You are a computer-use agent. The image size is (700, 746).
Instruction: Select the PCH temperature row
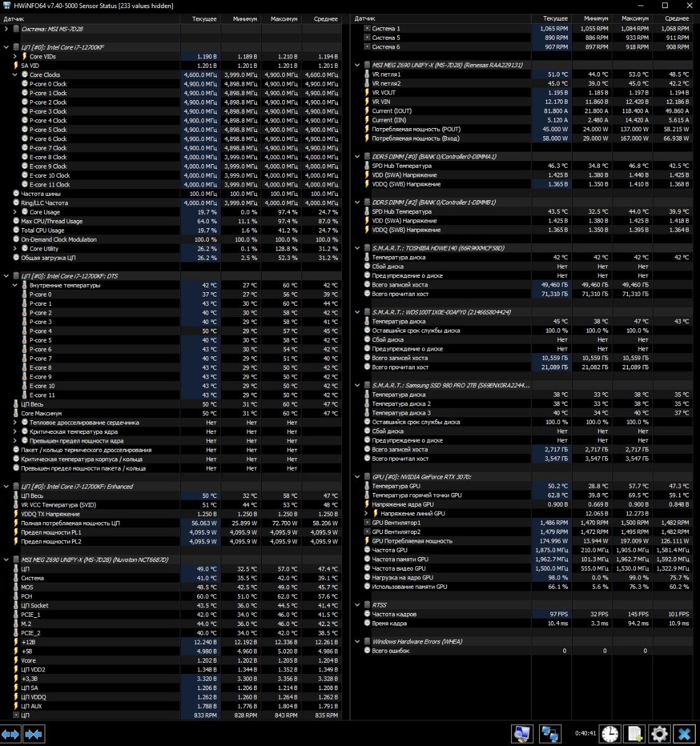point(171,596)
